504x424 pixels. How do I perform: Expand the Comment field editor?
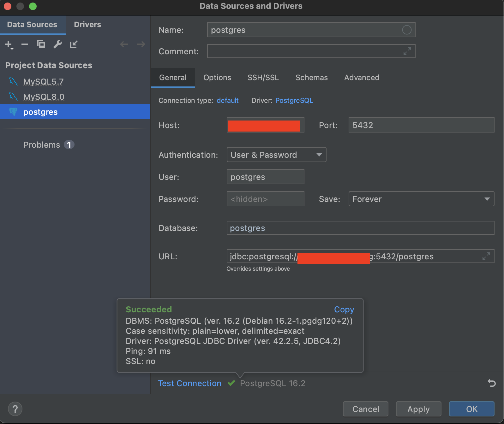click(407, 51)
